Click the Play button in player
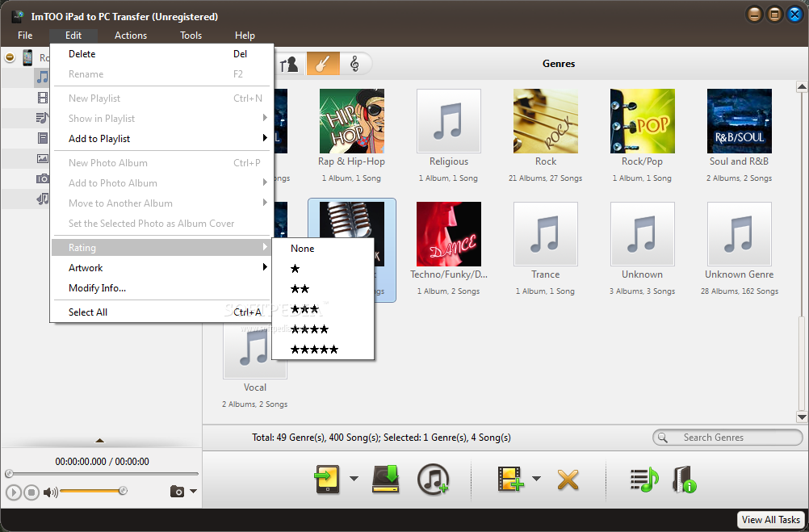The height and width of the screenshot is (532, 809). click(14, 492)
